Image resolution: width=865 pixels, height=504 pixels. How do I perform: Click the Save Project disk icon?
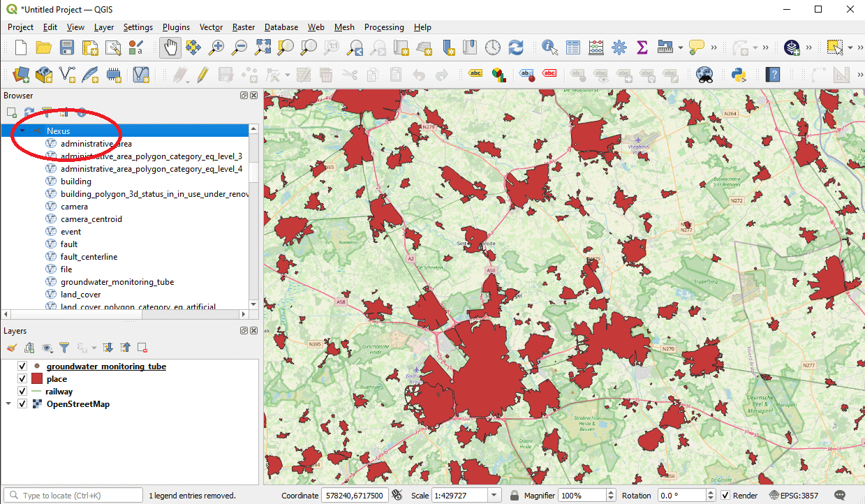pos(67,47)
